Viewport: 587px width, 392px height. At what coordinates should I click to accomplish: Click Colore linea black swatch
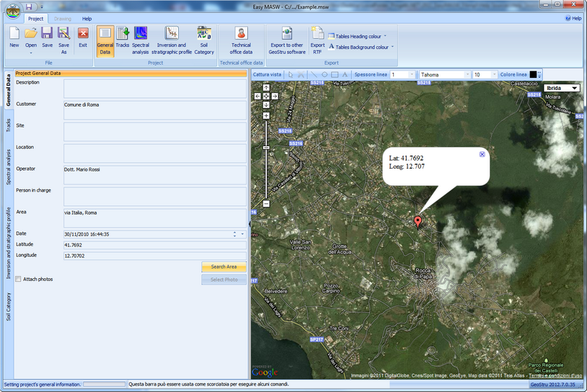(x=533, y=74)
